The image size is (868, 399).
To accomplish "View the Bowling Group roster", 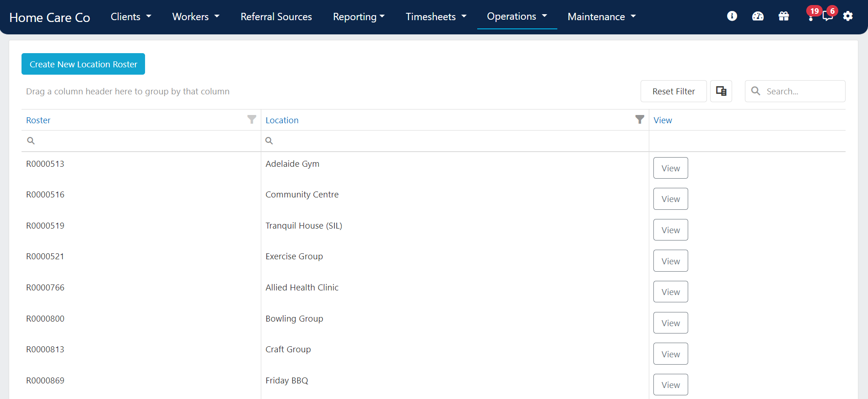I will pos(671,323).
